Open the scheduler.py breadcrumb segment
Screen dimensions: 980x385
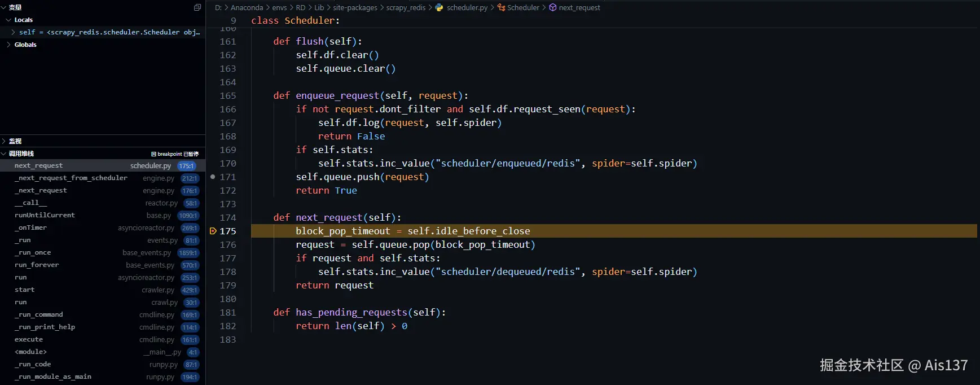click(x=467, y=7)
